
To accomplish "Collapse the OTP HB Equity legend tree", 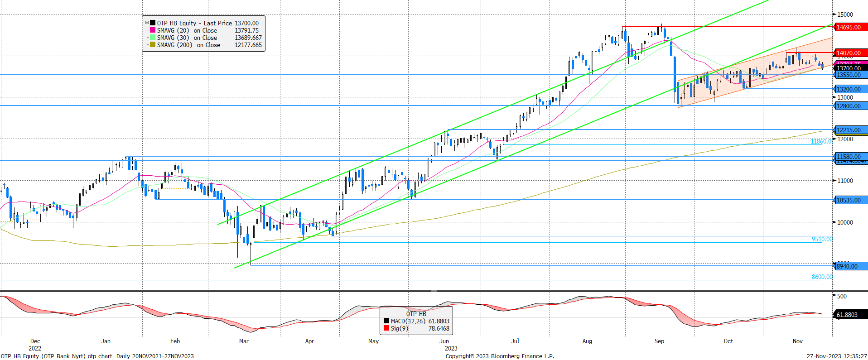I will tap(147, 23).
